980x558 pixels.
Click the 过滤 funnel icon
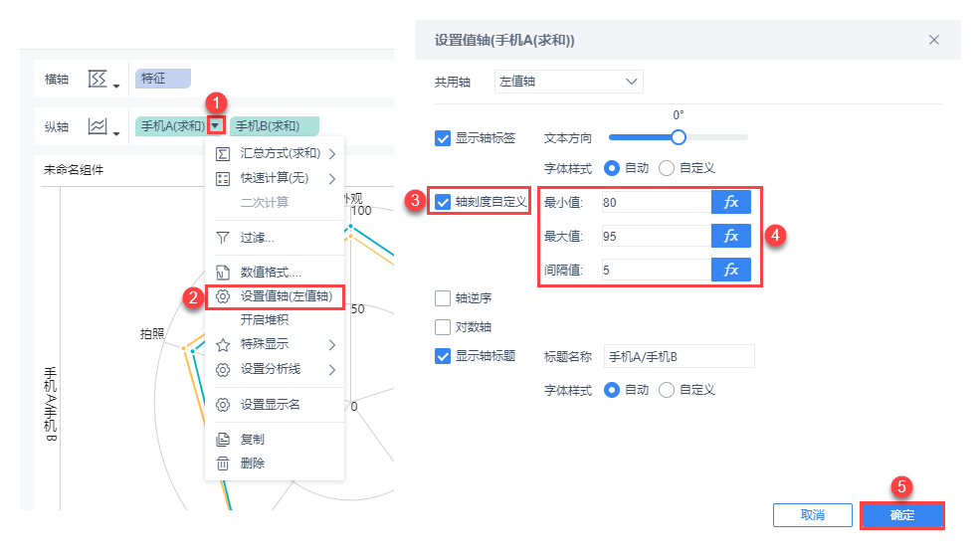[x=223, y=238]
